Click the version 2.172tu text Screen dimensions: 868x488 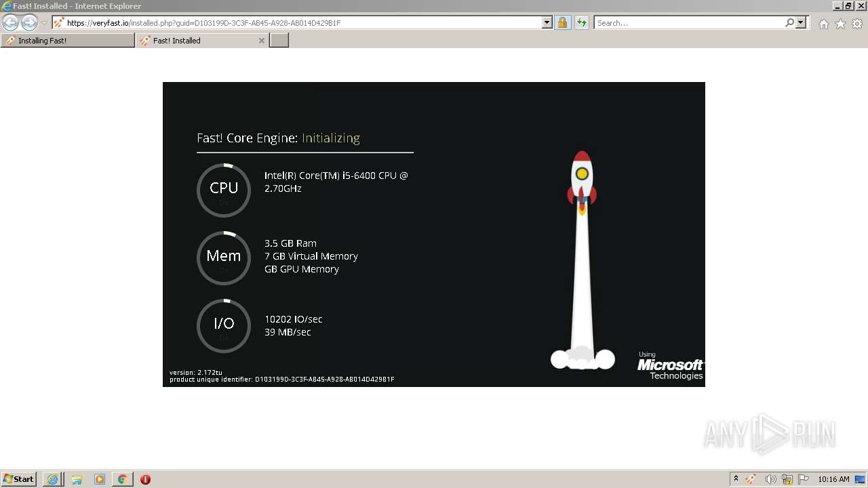point(196,373)
